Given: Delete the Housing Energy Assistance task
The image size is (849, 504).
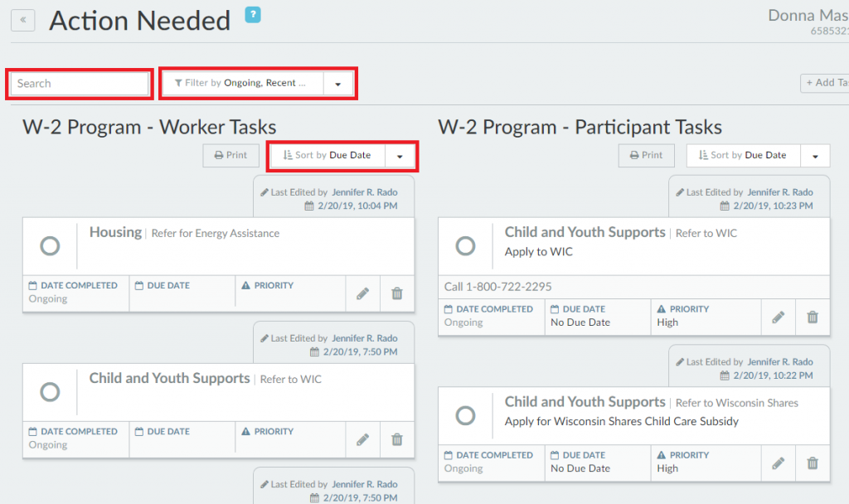Looking at the screenshot, I should coord(397,293).
